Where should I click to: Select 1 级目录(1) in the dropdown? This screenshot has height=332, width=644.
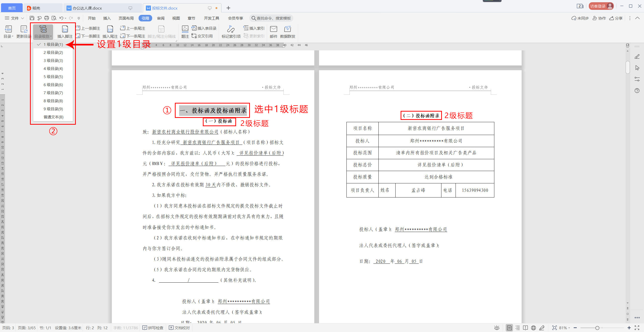tap(53, 44)
